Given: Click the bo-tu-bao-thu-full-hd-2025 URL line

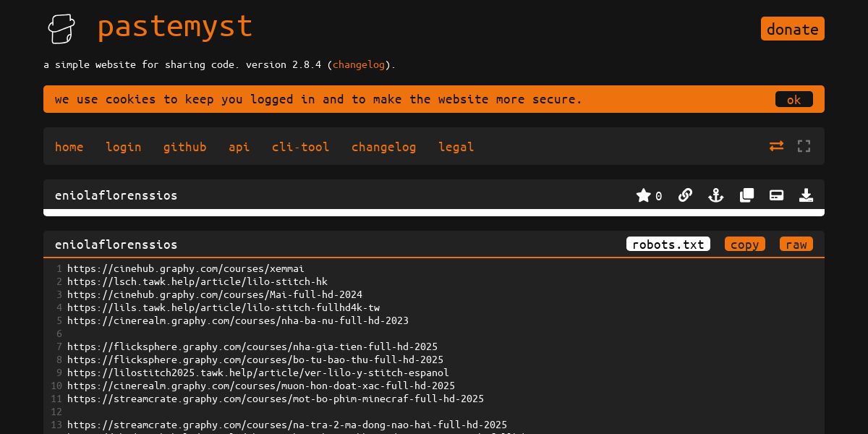Looking at the screenshot, I should pyautogui.click(x=255, y=359).
